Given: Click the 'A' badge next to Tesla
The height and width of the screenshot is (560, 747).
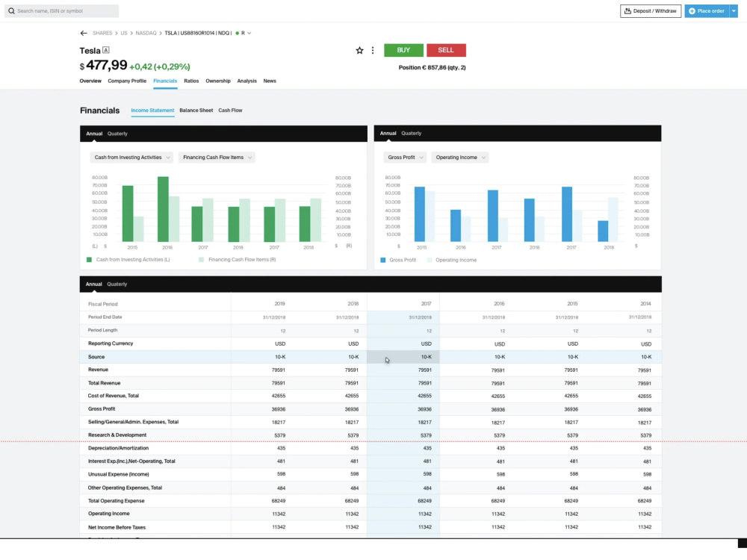Looking at the screenshot, I should pos(106,50).
